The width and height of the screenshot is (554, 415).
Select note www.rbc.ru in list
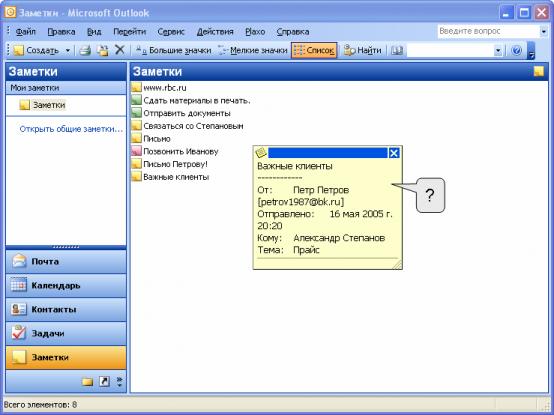tap(165, 88)
